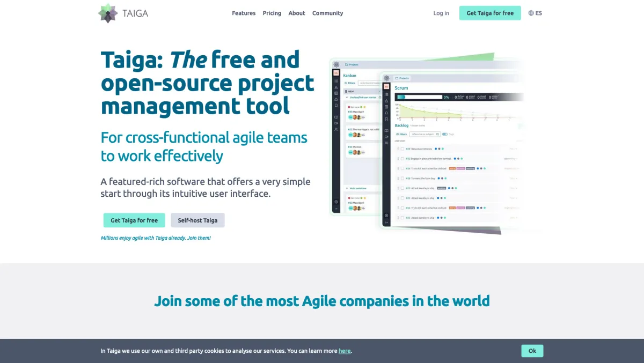Screen dimensions: 644x363
Task: Click the bookmark icon in Scrum preview sidebar
Action: 386,119
